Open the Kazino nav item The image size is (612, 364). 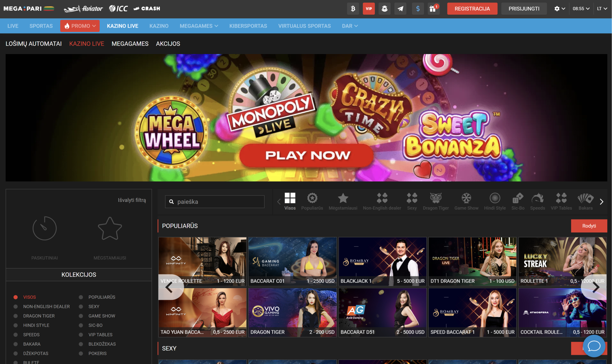[159, 26]
